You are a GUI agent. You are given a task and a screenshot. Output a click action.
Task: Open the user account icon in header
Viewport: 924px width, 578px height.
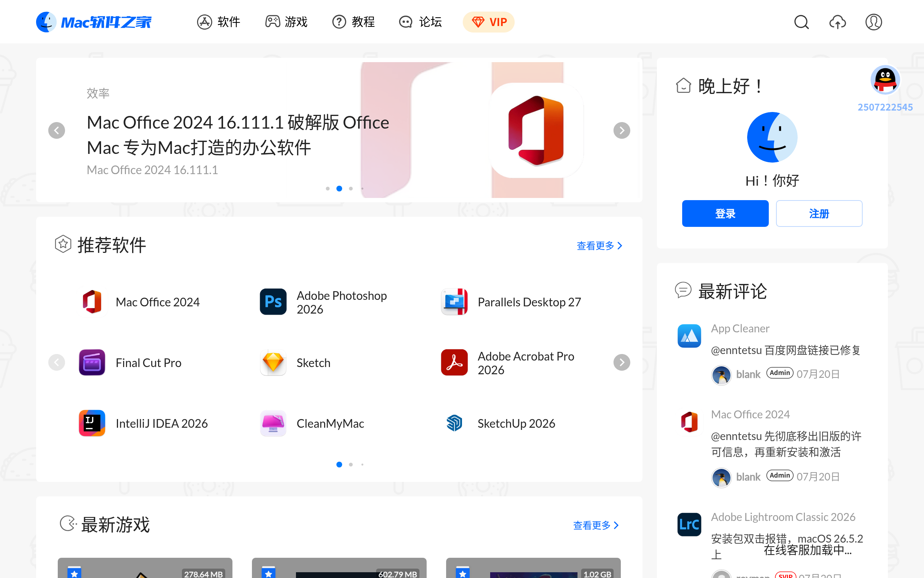[873, 22]
